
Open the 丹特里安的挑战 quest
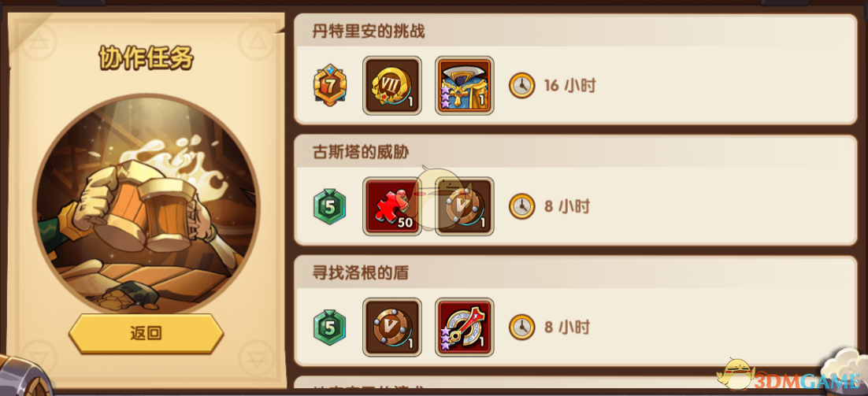pos(576,69)
